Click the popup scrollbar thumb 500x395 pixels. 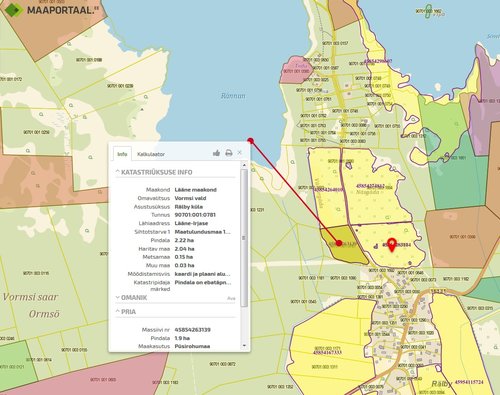[x=244, y=238]
